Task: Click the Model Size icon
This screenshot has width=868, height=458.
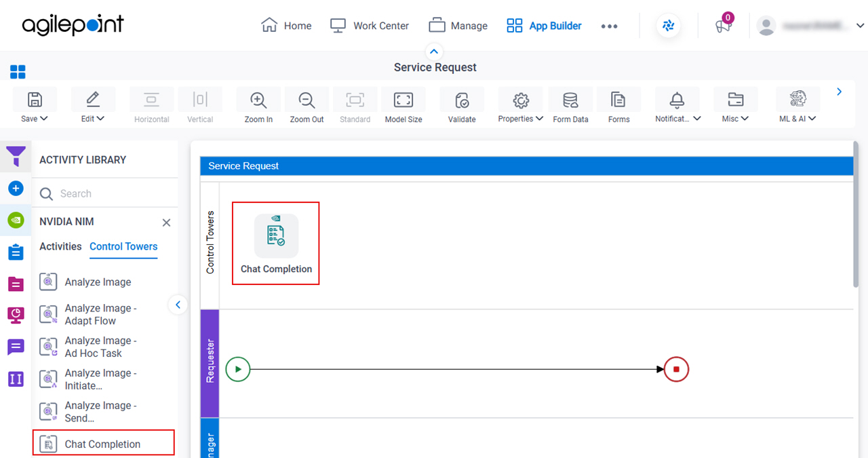Action: click(403, 100)
